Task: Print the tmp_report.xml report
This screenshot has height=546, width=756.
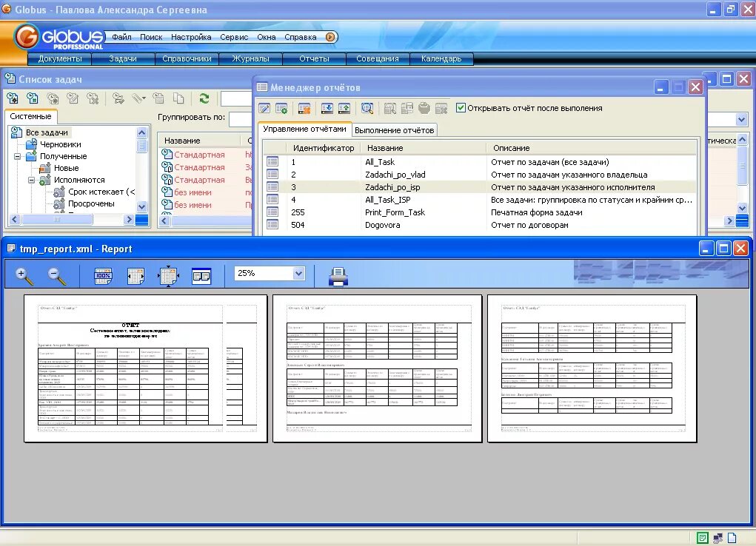Action: pos(338,277)
